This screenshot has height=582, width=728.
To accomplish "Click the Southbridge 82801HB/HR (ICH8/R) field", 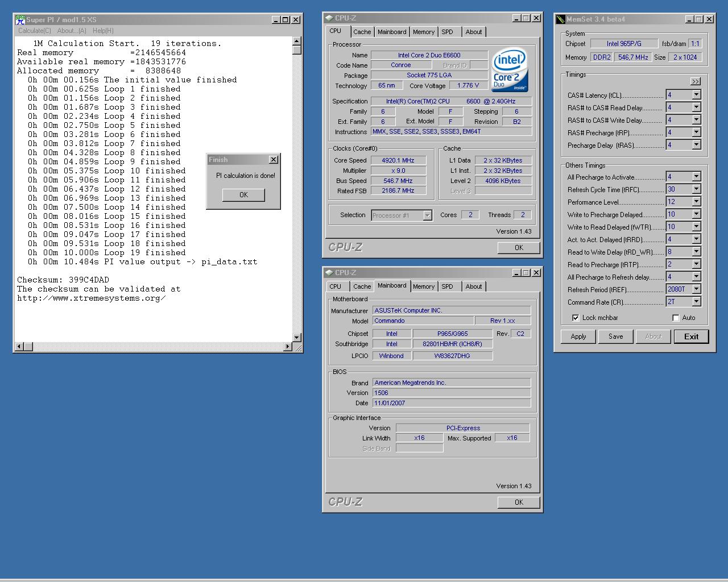I will tap(452, 344).
